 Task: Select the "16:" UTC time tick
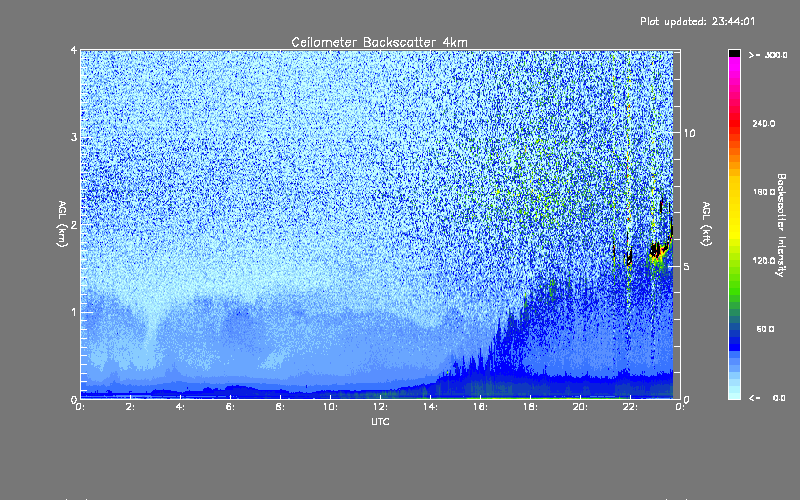click(x=480, y=407)
